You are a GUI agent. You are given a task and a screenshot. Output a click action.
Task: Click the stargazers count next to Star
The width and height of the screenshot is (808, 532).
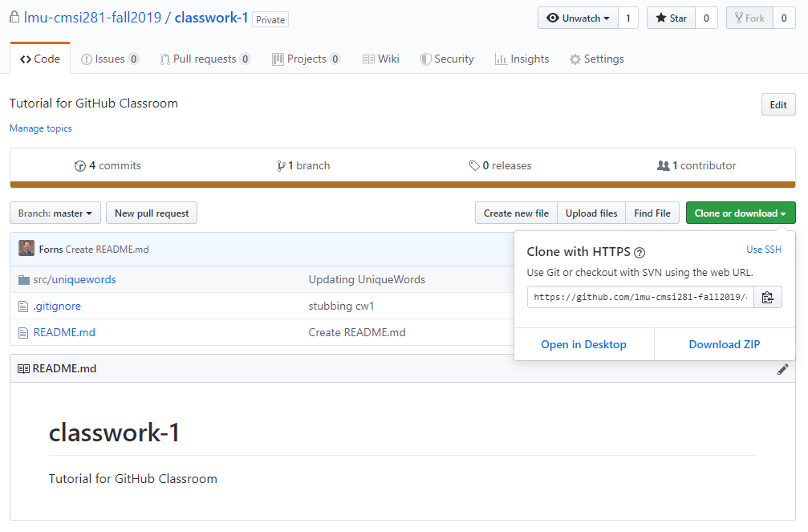pyautogui.click(x=706, y=18)
